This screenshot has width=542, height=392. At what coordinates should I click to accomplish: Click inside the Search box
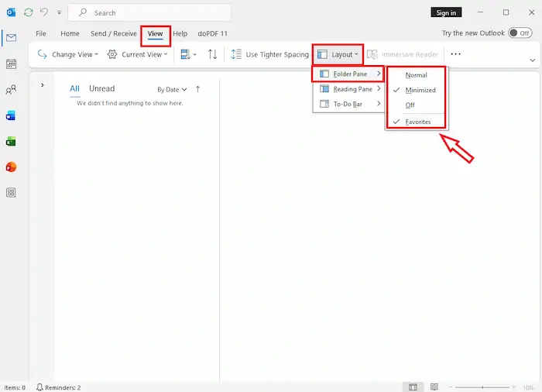click(149, 13)
